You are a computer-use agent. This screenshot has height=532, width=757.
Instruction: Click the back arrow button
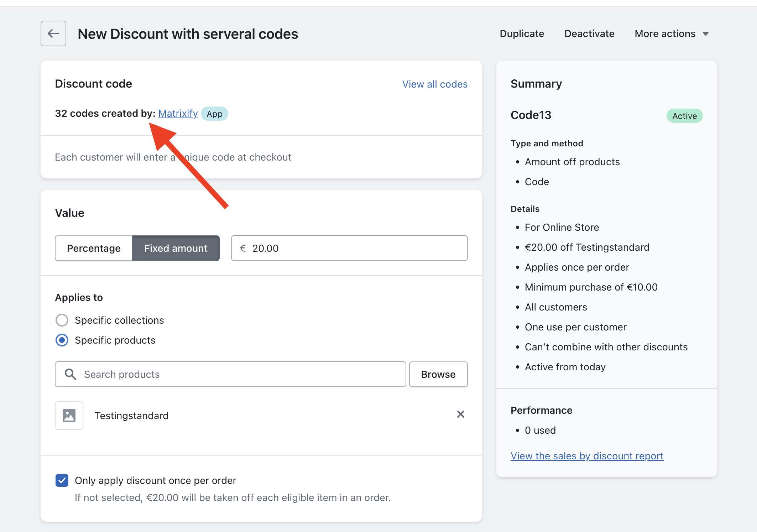click(53, 33)
